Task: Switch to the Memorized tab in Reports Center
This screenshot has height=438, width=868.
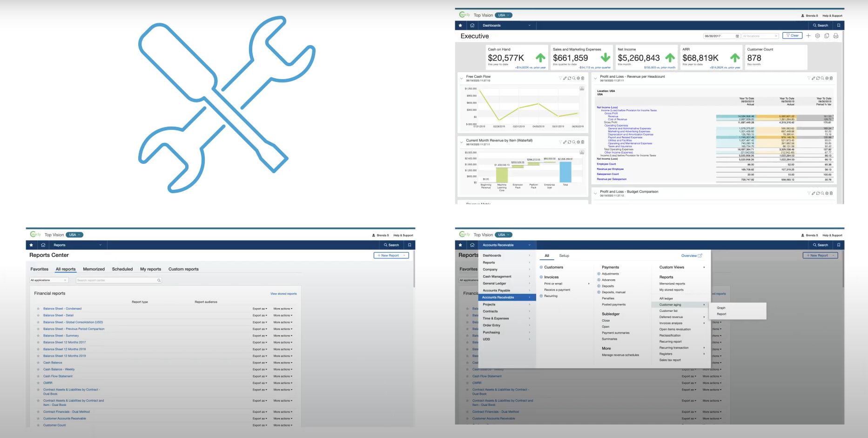Action: [x=94, y=269]
